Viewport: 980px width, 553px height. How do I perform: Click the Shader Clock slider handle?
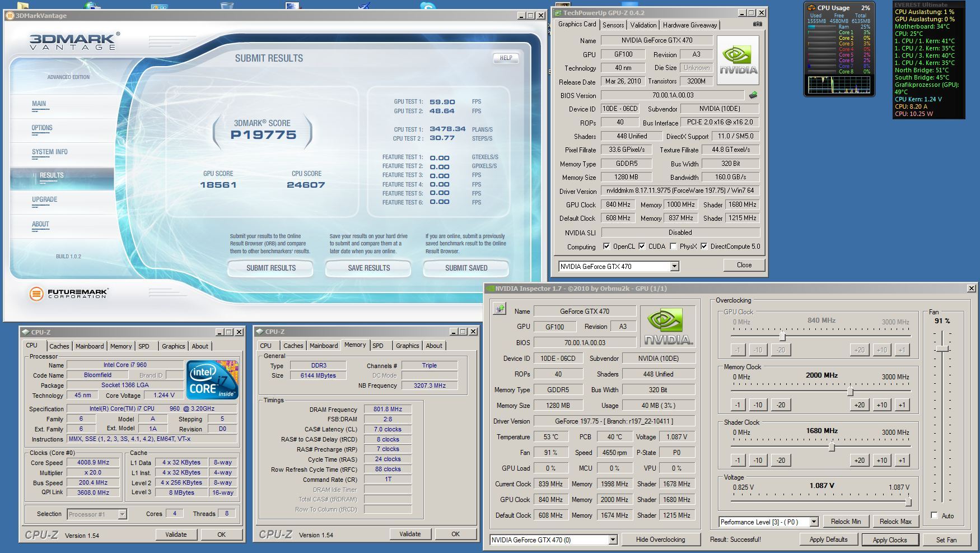832,447
